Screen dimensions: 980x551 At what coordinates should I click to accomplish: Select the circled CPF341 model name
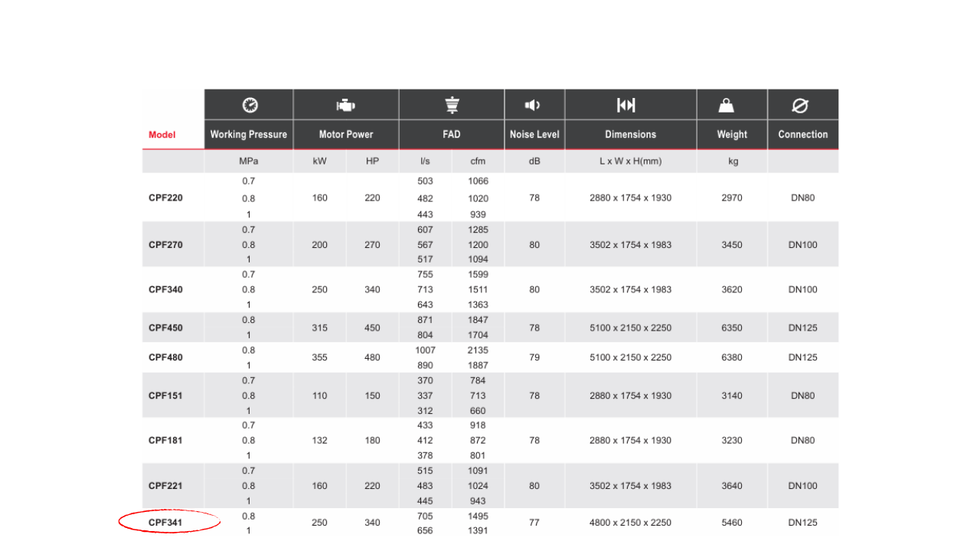165,523
